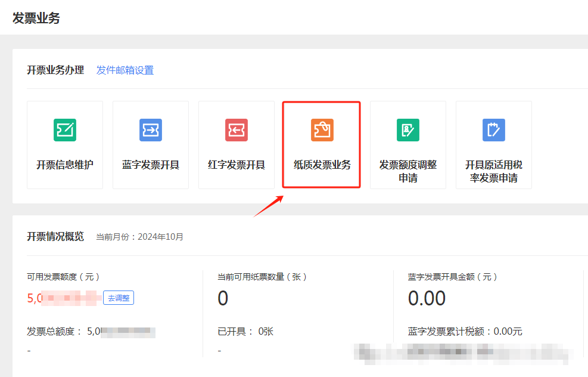Click the 当前月份：2024年10月 text
Image resolution: width=588 pixels, height=377 pixels.
(140, 237)
